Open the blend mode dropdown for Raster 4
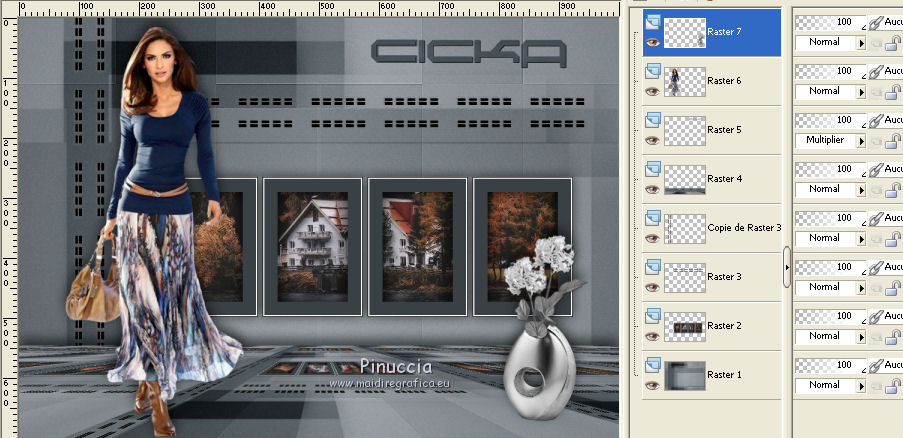This screenshot has height=438, width=903. (830, 189)
